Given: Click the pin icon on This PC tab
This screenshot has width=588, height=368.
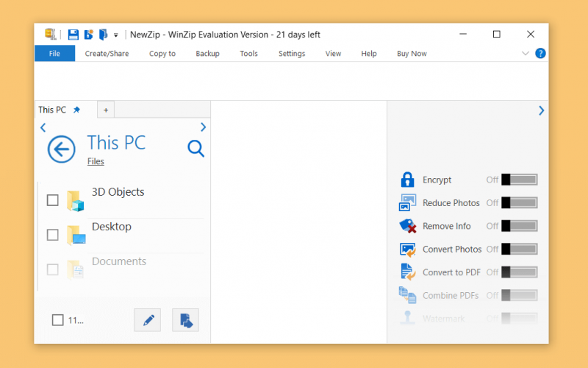Looking at the screenshot, I should (x=76, y=110).
